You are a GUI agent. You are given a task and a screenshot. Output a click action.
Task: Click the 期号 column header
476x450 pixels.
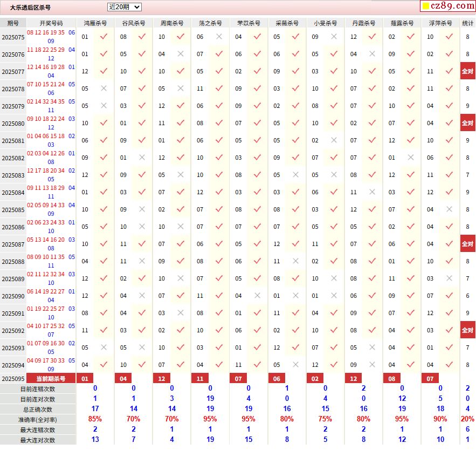(13, 23)
